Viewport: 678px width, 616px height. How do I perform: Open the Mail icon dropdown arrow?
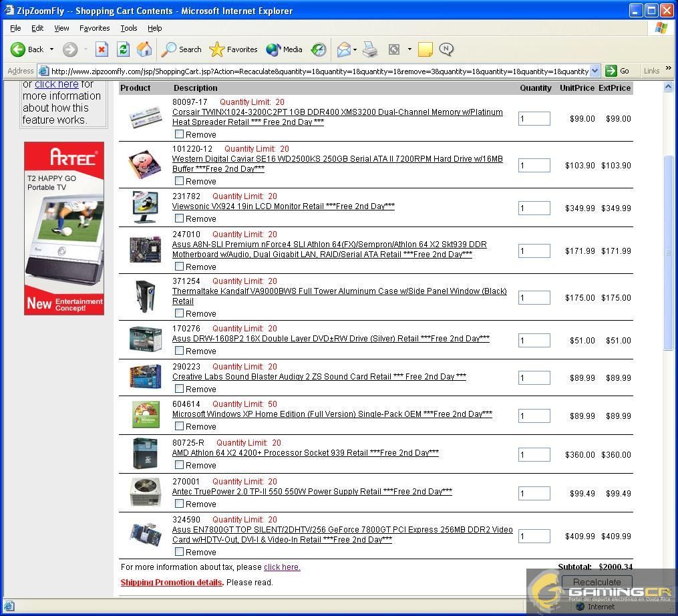pyautogui.click(x=355, y=49)
